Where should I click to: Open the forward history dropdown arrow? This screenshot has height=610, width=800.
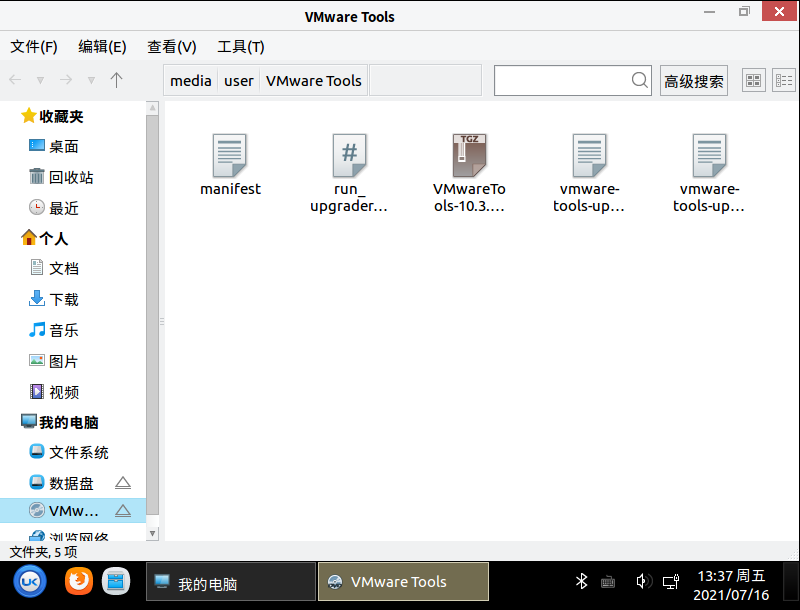coord(91,80)
